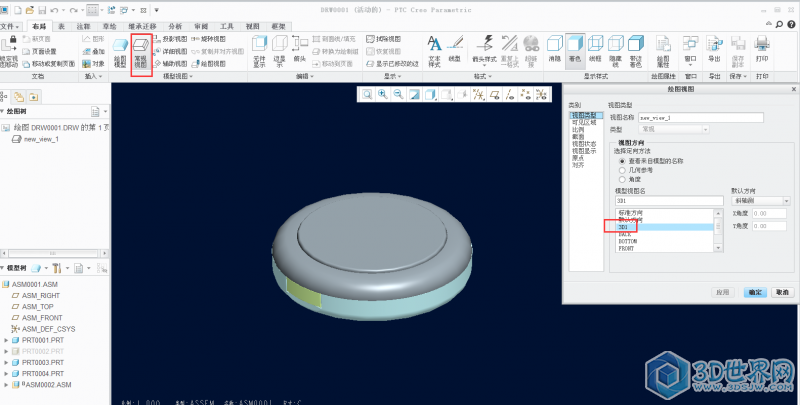The image size is (800, 405).
Task: Click the save icon in quick access toolbar
Action: point(42,10)
